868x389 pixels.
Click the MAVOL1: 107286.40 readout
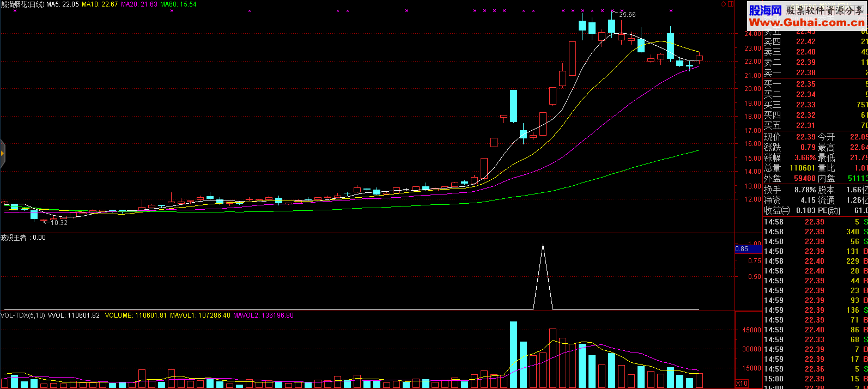200,315
